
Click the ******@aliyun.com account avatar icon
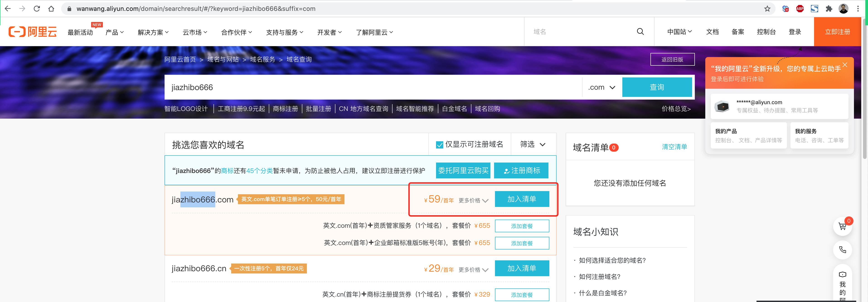point(722,106)
